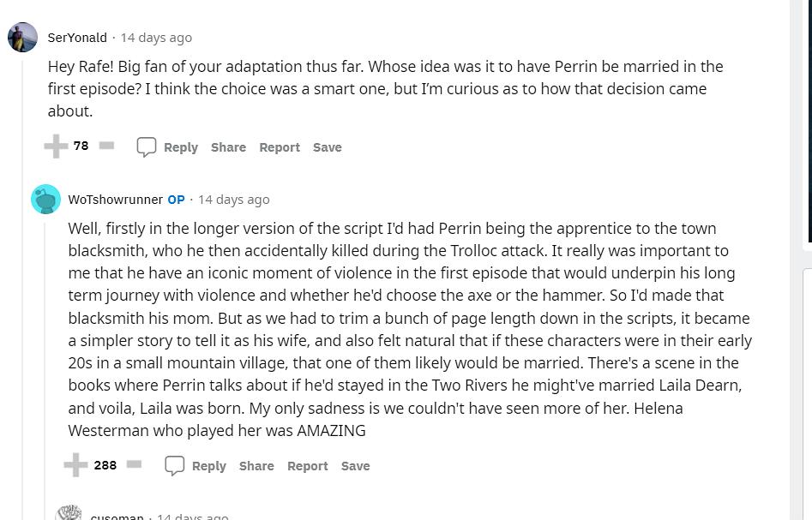Share WoTshowrunner's reply
The height and width of the screenshot is (520, 812).
256,466
